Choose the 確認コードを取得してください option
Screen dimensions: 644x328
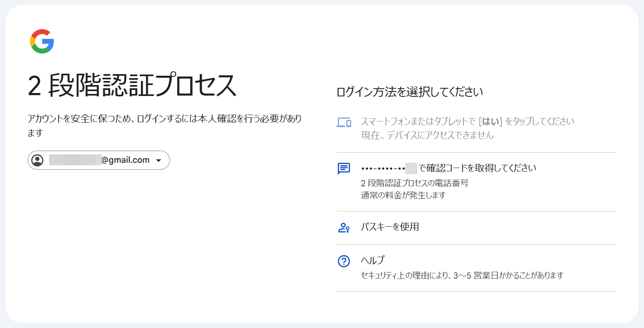[477, 168]
